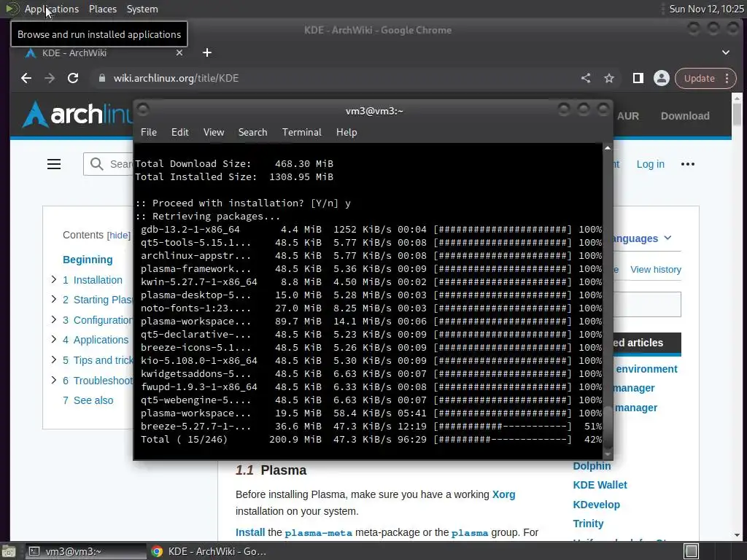Open Chrome side panel icon
747x560 pixels.
point(638,78)
